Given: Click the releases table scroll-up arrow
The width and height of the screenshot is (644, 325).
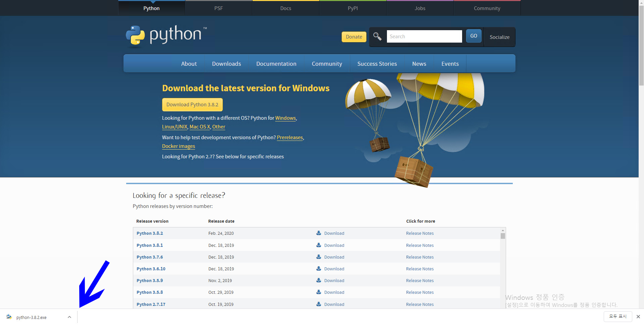Looking at the screenshot, I should point(503,230).
